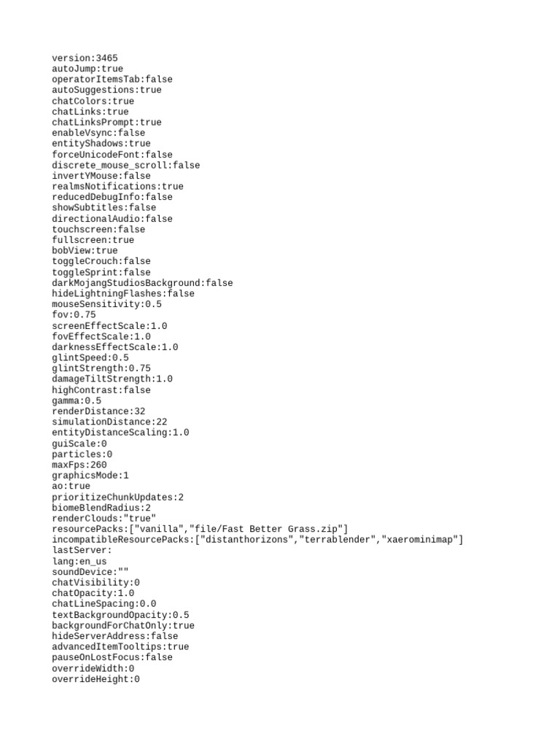This screenshot has height=747, width=560.
Task: Click the renderDistance:32 line
Action: click(98, 411)
